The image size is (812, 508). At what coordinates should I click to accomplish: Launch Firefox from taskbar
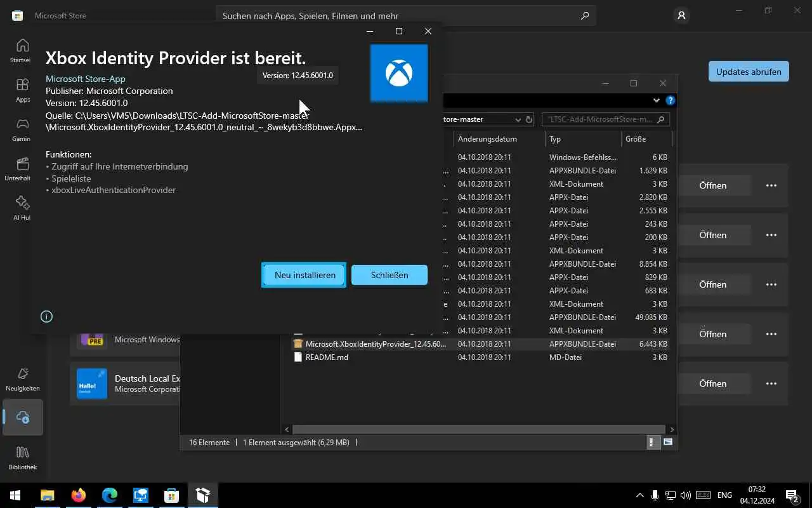pyautogui.click(x=79, y=495)
